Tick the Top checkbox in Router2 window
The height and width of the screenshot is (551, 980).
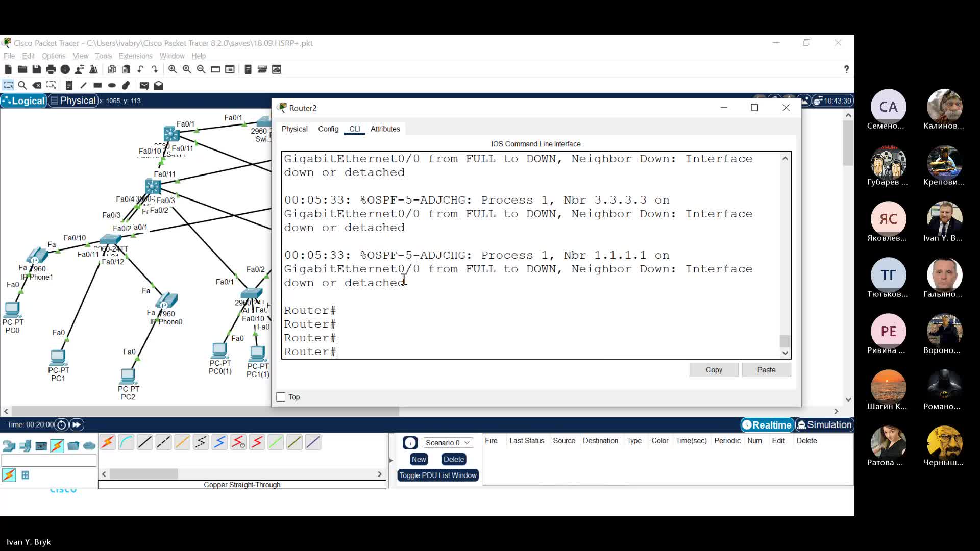(281, 397)
